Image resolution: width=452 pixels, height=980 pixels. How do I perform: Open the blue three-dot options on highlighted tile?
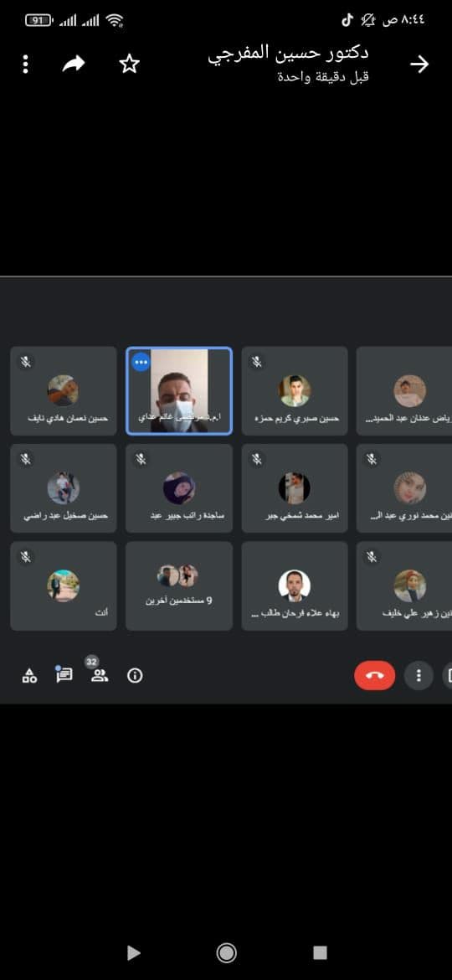tap(141, 361)
